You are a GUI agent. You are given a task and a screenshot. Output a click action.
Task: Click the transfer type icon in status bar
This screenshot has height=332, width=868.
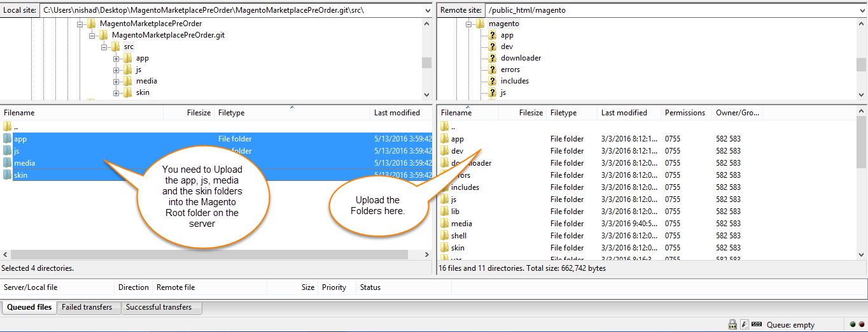(x=745, y=324)
